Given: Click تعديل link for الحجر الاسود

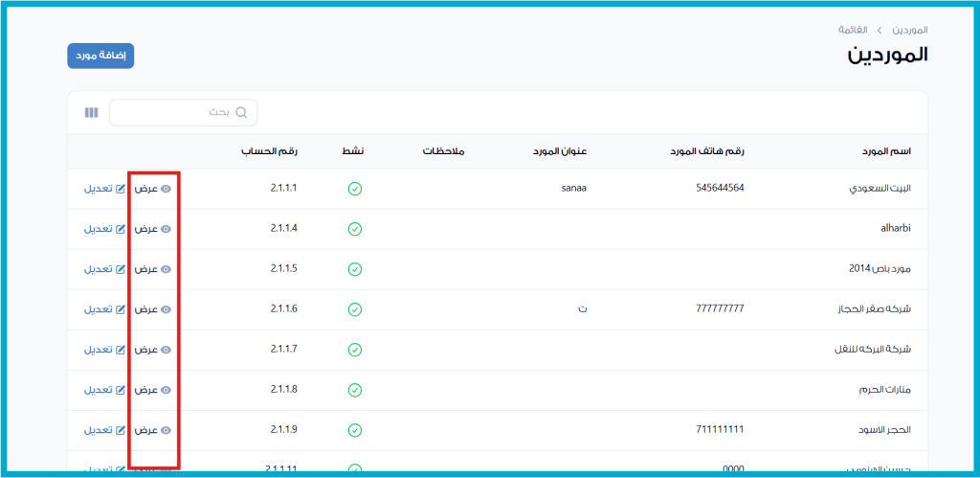Looking at the screenshot, I should pos(98,430).
